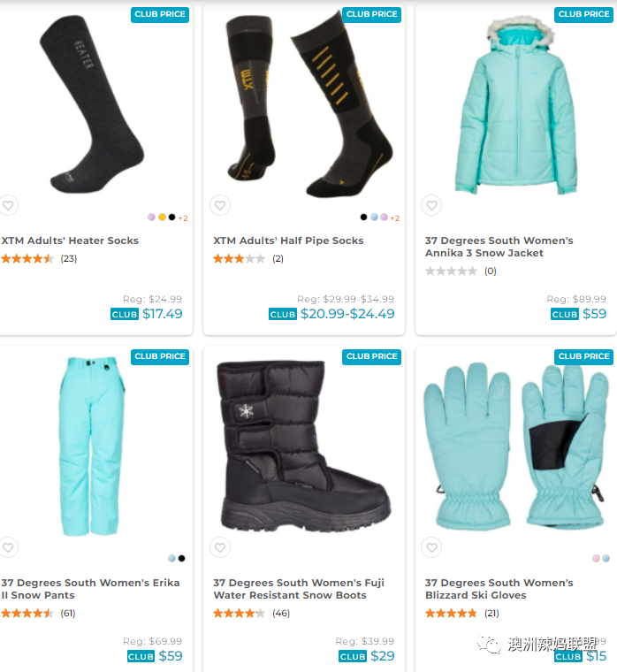This screenshot has height=672, width=617.
Task: Open the teal snow jacket product image
Action: click(516, 105)
